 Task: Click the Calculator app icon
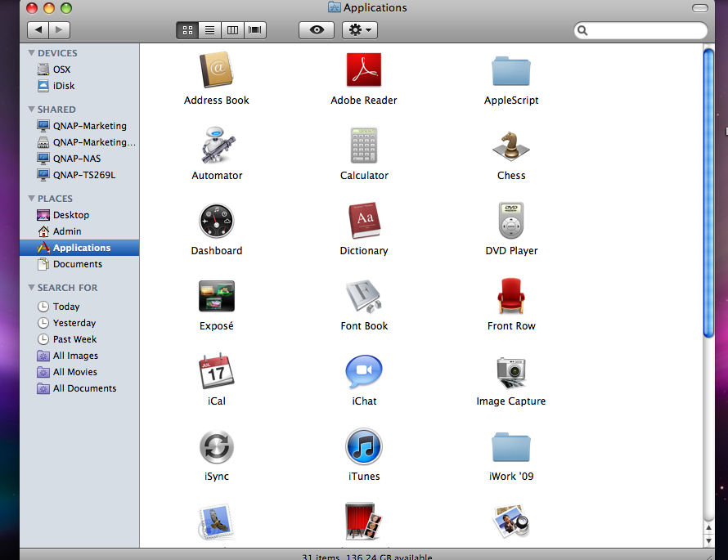pyautogui.click(x=363, y=145)
